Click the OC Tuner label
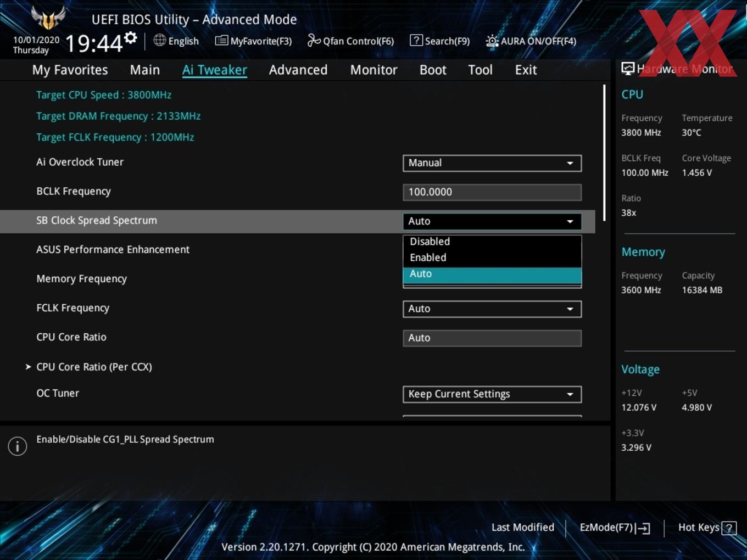 point(58,393)
